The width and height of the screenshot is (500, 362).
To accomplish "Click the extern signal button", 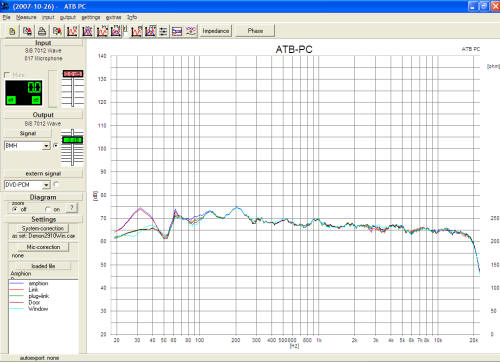I will point(43,174).
